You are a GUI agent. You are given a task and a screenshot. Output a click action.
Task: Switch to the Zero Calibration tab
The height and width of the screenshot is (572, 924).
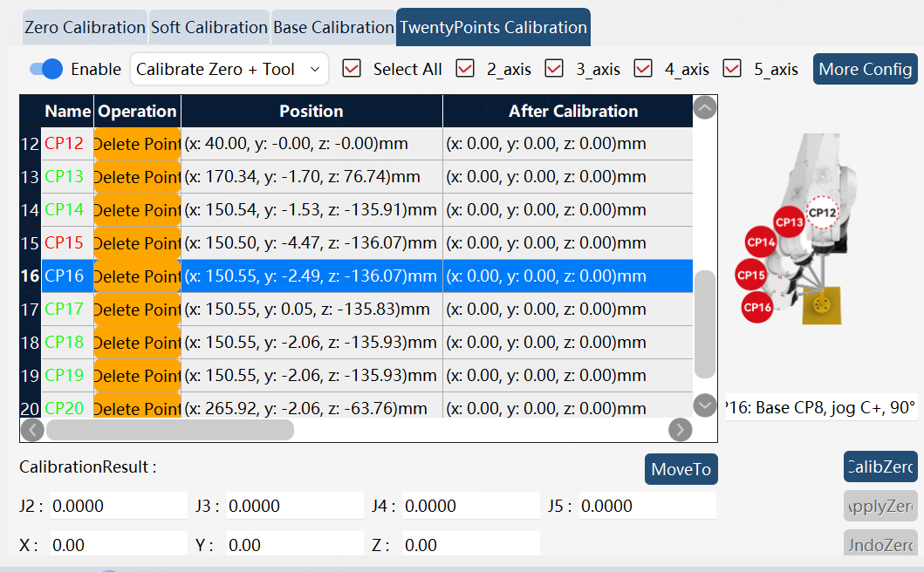tap(85, 28)
